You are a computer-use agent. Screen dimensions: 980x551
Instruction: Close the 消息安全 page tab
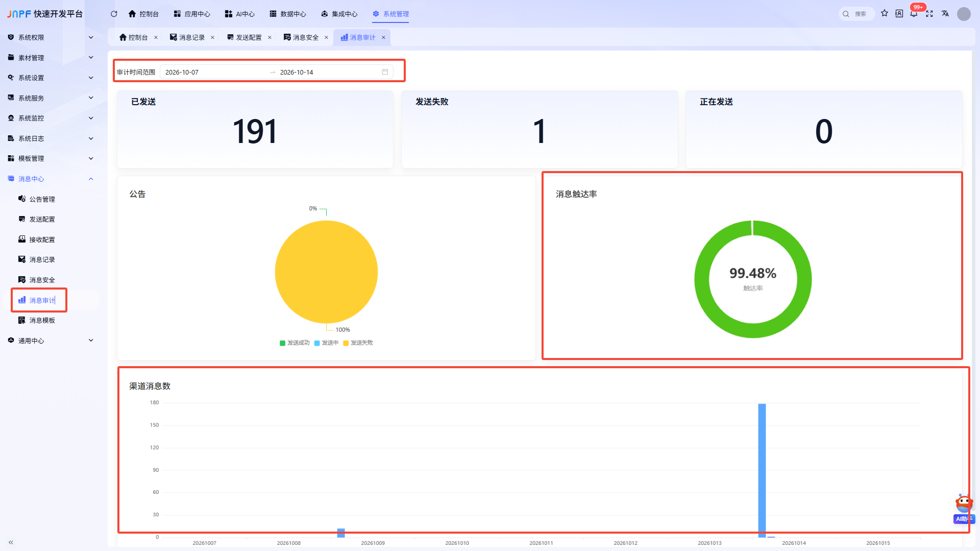coord(326,37)
